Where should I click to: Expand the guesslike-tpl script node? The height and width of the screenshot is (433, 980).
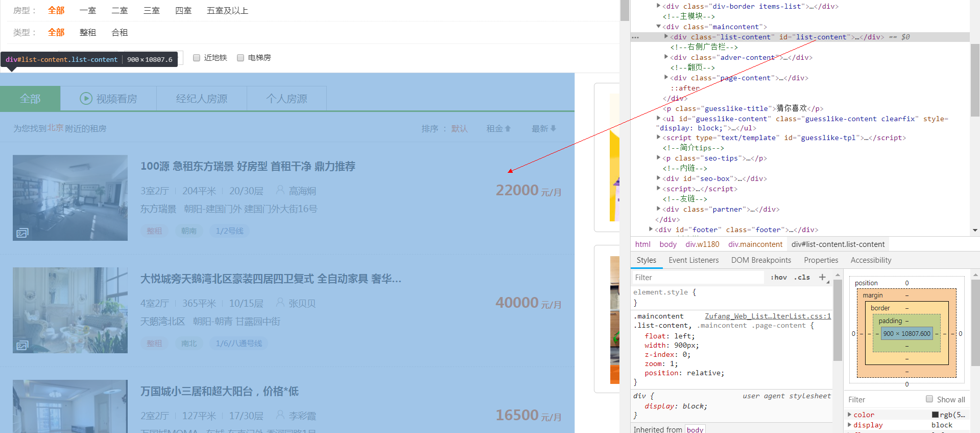(x=659, y=137)
